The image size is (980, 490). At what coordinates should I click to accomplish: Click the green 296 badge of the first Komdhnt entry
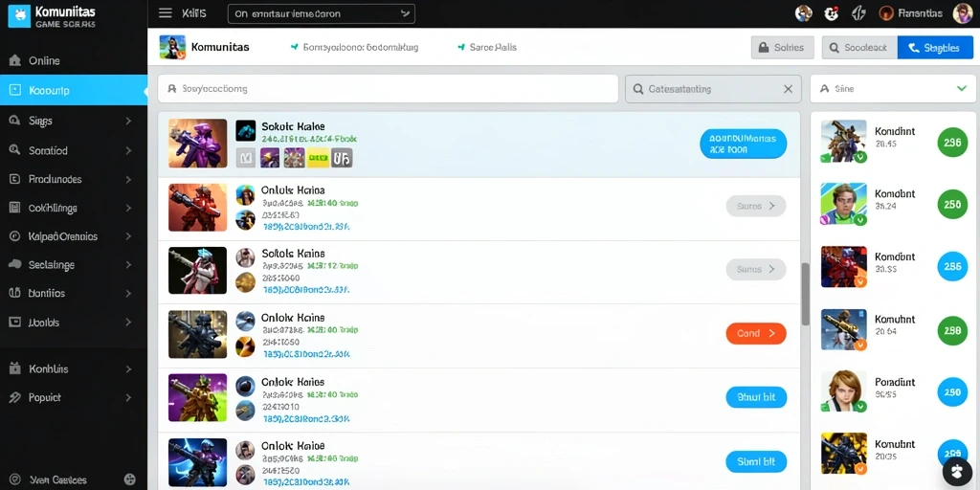952,143
